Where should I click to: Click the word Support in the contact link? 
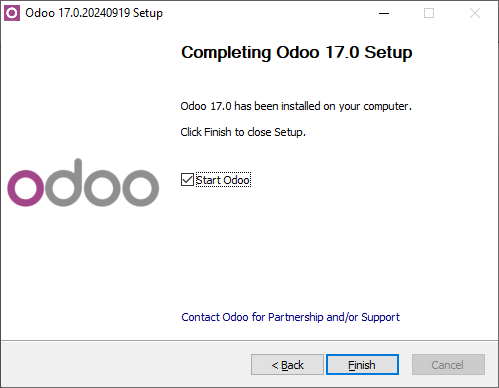380,317
